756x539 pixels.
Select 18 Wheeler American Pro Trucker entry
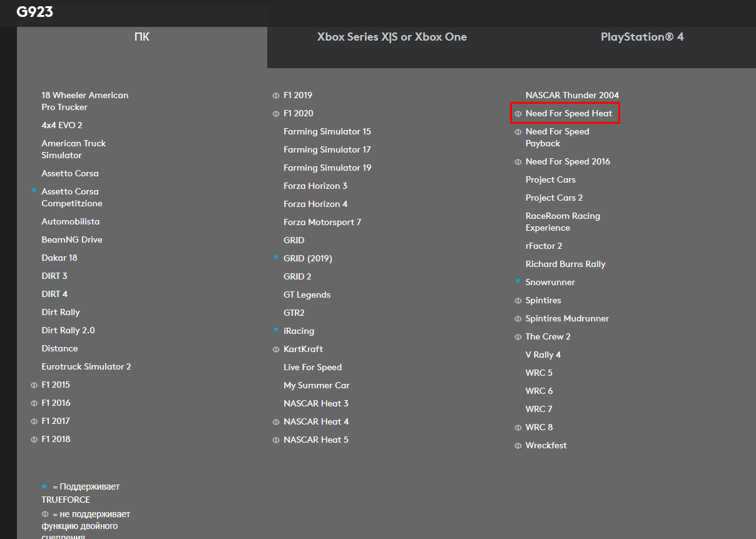tap(85, 101)
